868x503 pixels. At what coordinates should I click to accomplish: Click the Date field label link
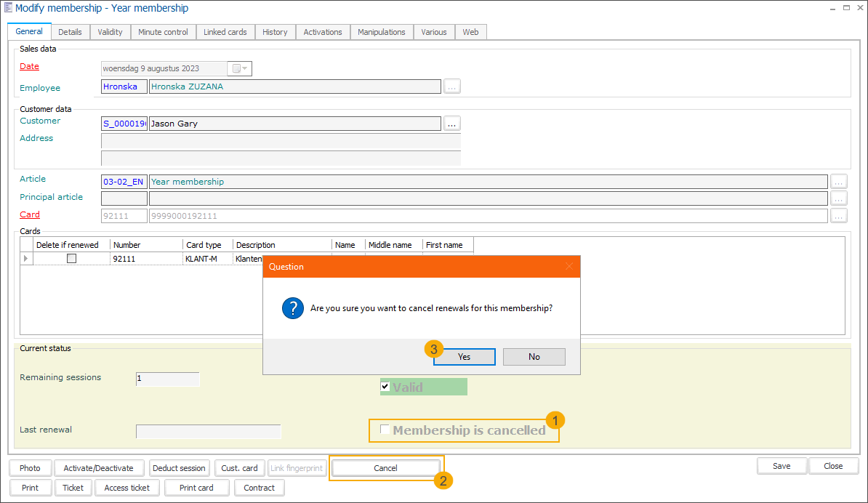tap(30, 67)
